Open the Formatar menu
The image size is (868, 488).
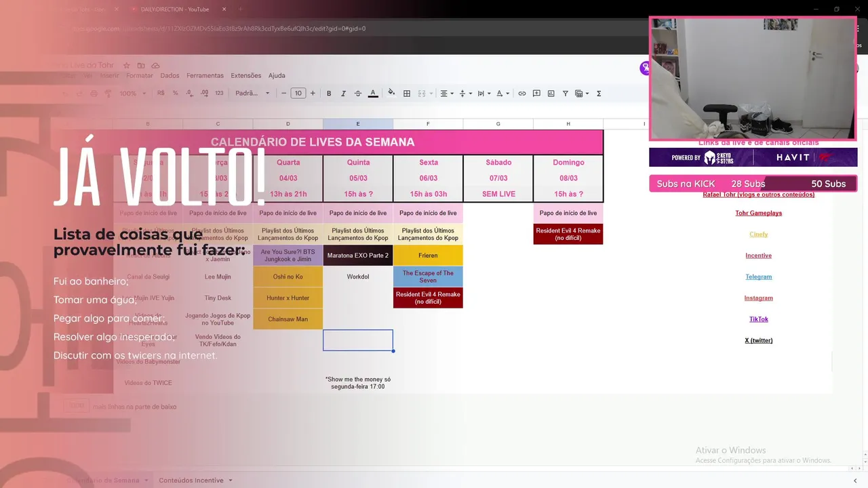click(x=140, y=76)
